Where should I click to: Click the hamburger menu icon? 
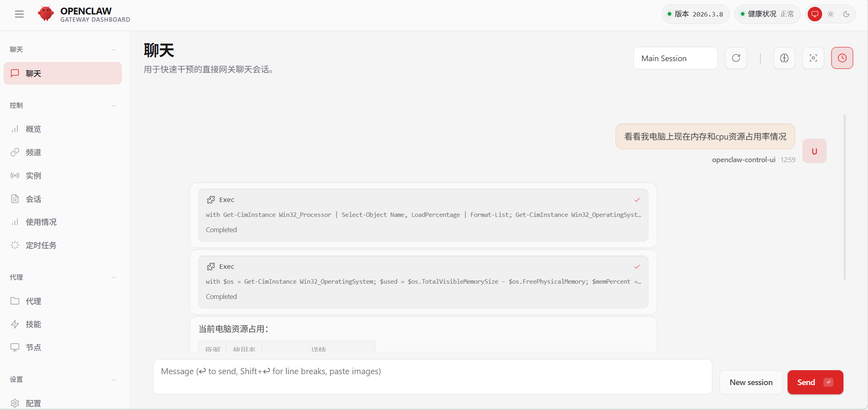point(19,14)
